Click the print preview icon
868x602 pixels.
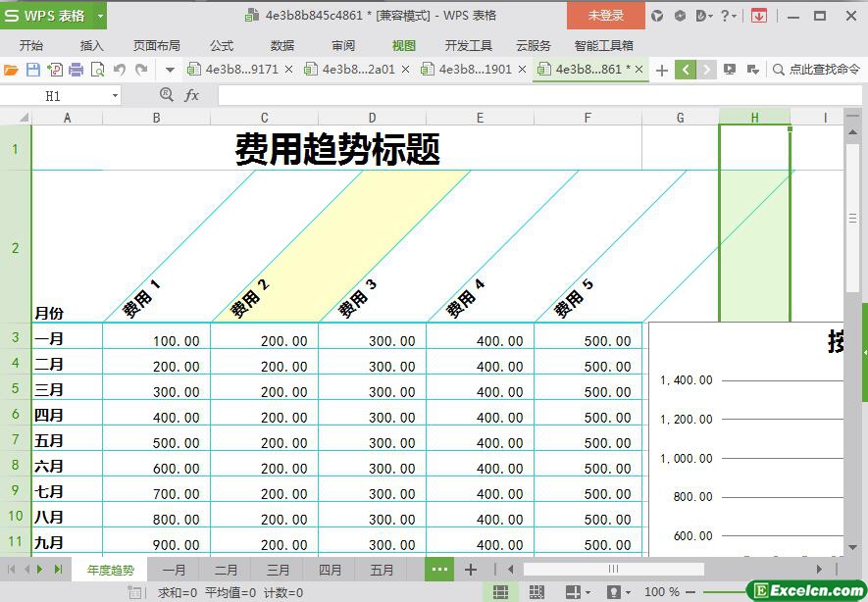point(97,70)
